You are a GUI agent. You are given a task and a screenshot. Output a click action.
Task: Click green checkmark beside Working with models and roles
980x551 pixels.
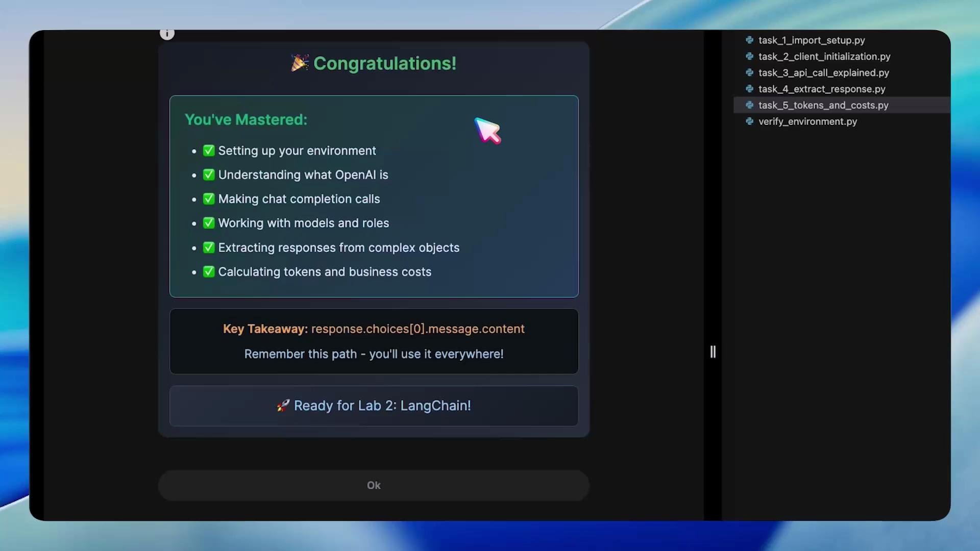point(209,223)
